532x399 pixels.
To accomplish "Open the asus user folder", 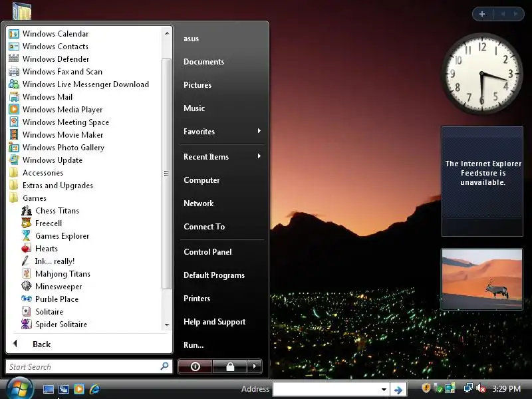I will [x=191, y=39].
